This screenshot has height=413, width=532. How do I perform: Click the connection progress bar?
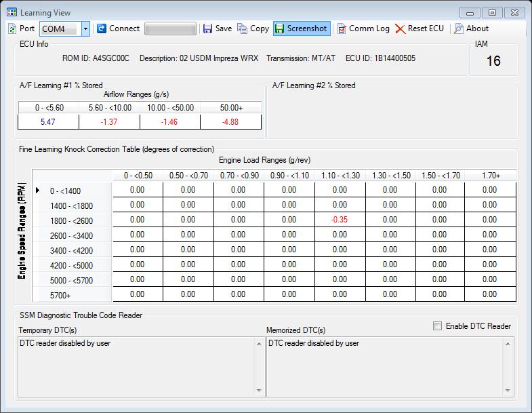[x=170, y=28]
